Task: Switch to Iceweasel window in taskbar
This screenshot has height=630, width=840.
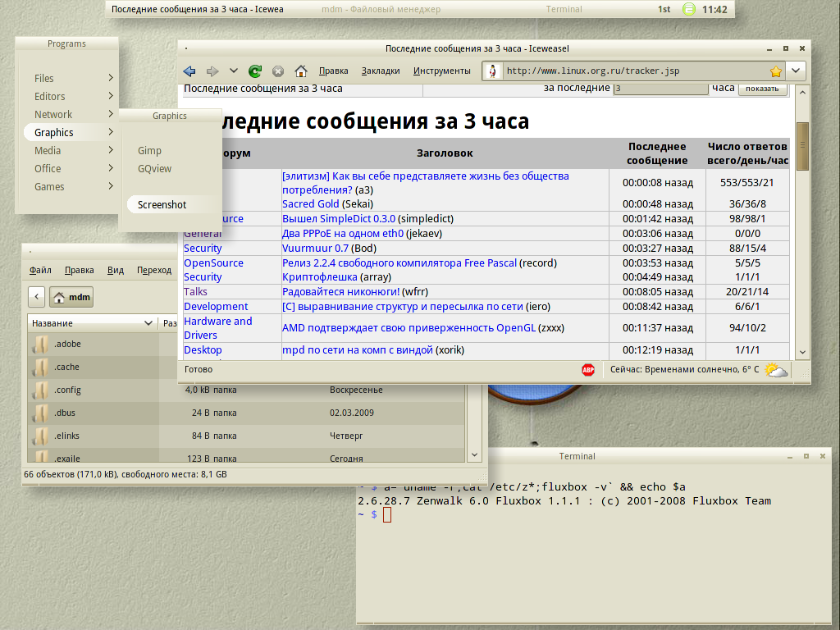Action: coord(197,9)
